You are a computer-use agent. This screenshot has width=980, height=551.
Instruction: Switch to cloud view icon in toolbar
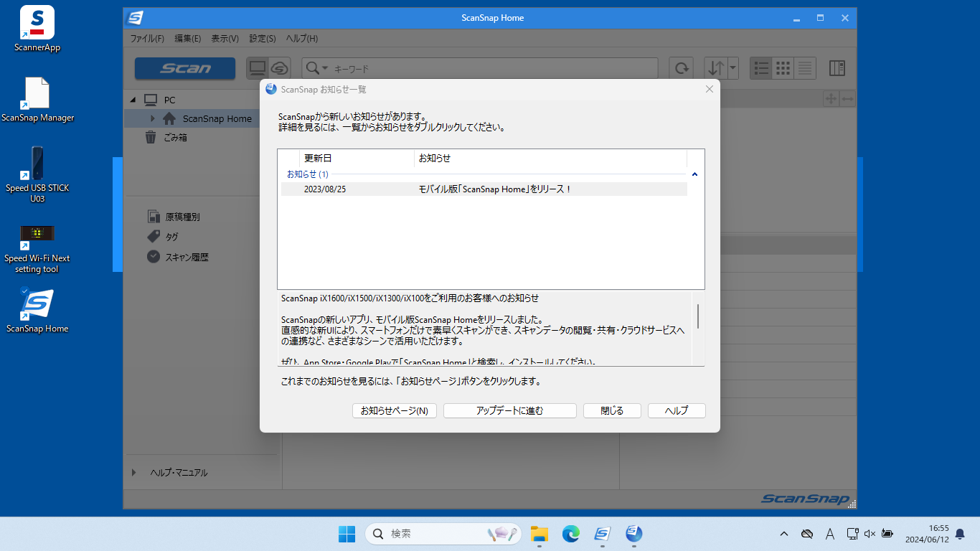(x=279, y=68)
